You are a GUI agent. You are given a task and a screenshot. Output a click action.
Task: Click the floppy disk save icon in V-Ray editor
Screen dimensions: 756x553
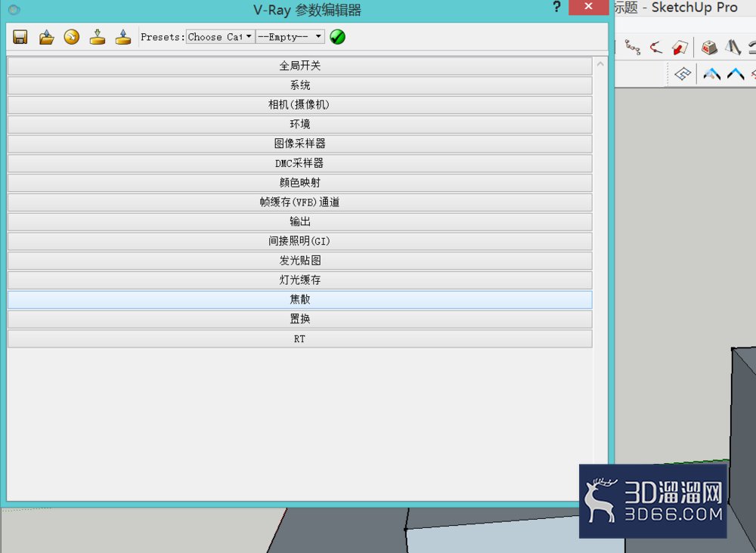coord(20,37)
